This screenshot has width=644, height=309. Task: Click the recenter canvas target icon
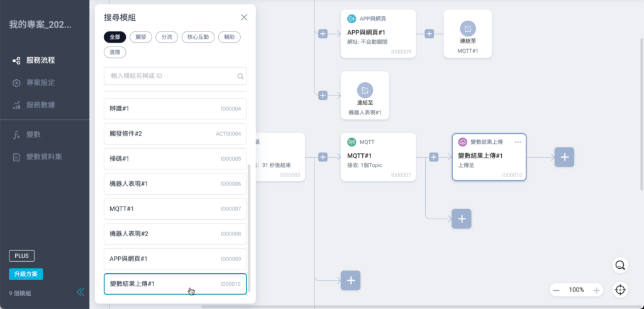tap(620, 290)
